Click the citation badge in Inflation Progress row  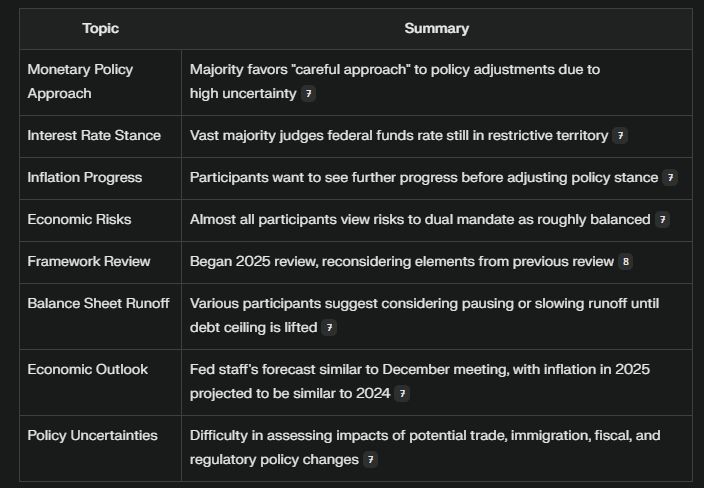(670, 178)
